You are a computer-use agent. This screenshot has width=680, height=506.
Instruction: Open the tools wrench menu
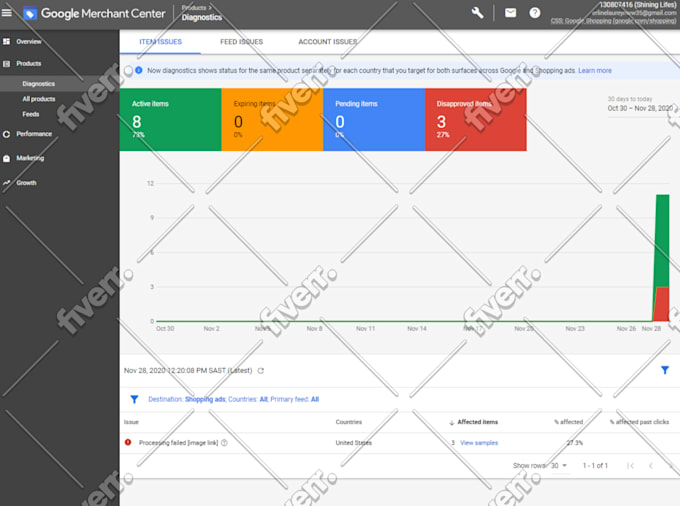[477, 13]
